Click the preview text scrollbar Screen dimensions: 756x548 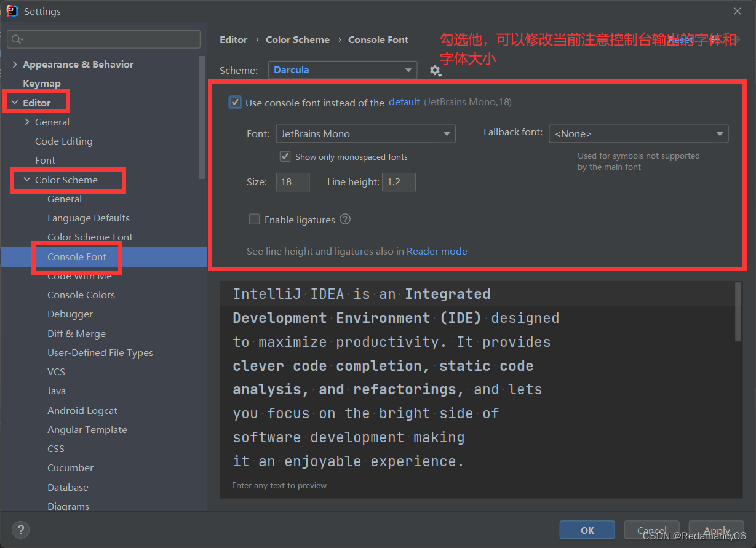tap(739, 312)
